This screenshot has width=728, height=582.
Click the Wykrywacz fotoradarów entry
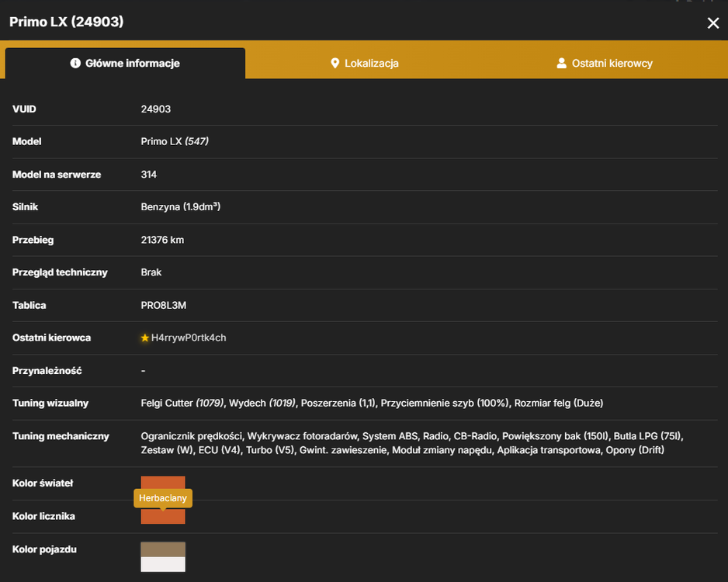tap(302, 436)
